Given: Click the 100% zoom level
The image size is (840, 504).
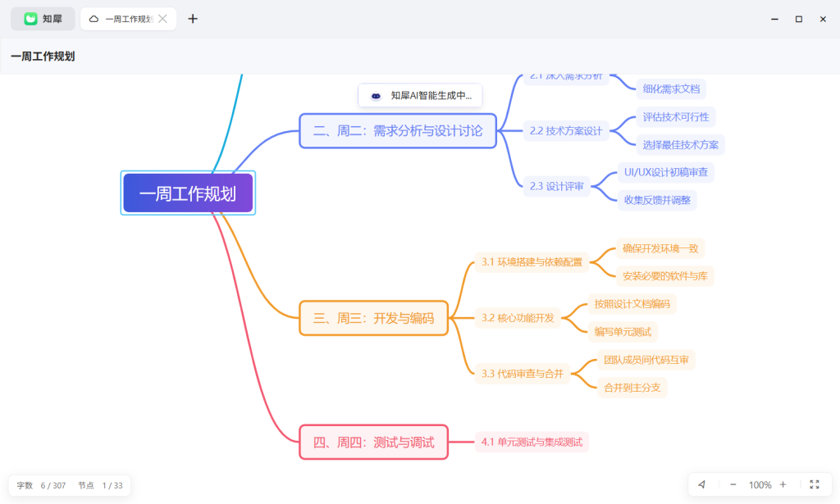Looking at the screenshot, I should point(760,484).
